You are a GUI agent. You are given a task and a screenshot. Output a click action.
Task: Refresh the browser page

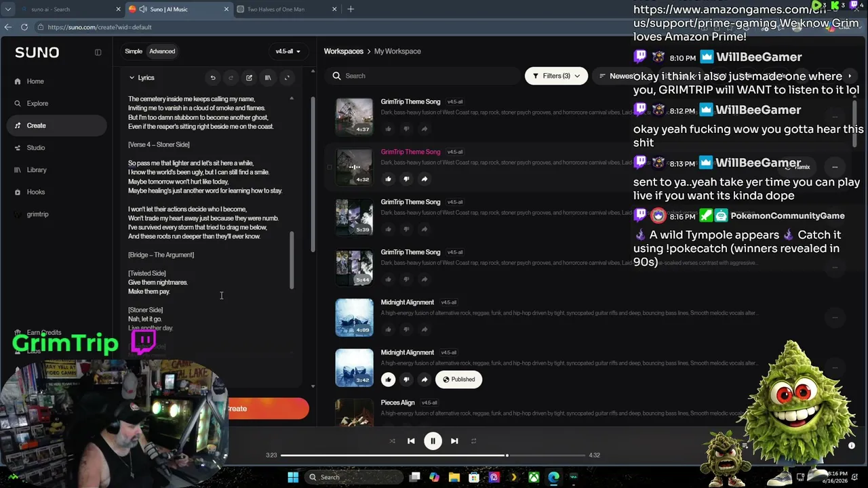pos(24,27)
